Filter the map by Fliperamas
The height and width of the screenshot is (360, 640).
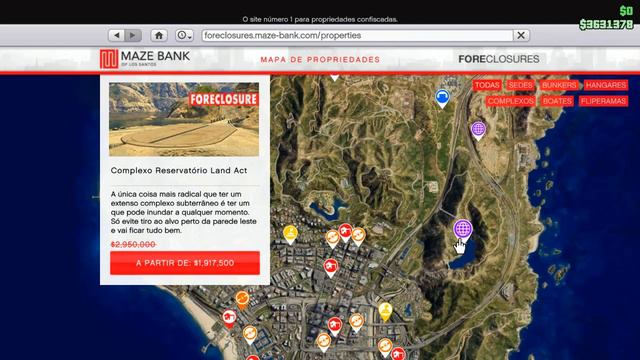tap(603, 101)
